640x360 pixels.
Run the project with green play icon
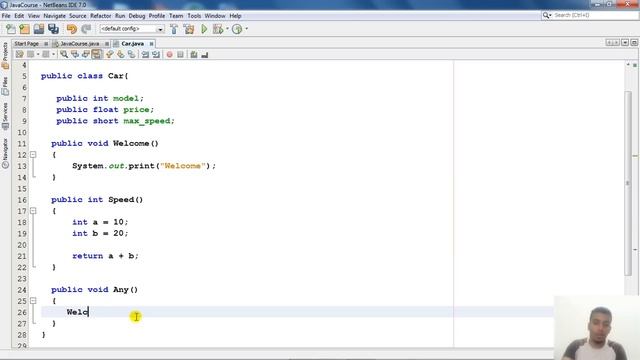pyautogui.click(x=204, y=29)
